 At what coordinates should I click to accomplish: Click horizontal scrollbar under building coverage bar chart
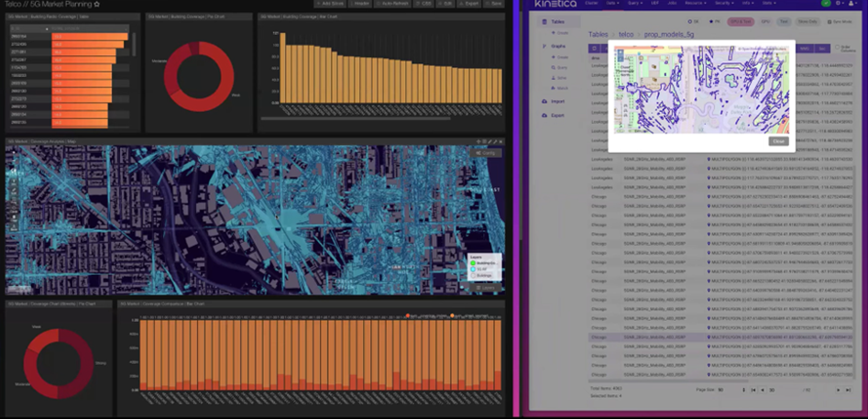(356, 118)
